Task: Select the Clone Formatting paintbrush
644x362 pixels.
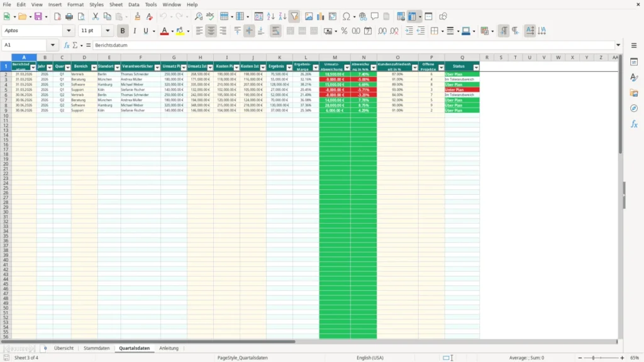Action: click(x=138, y=16)
